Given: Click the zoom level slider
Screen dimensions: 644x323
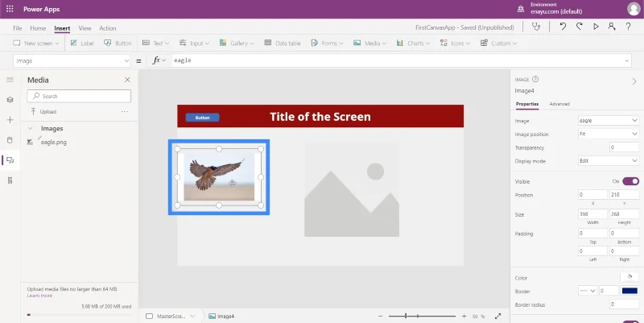Looking at the screenshot, I should [422, 316].
